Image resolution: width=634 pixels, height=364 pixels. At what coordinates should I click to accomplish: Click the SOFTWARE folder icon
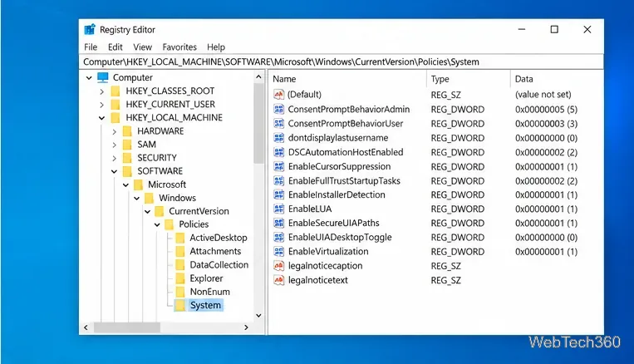[127, 171]
